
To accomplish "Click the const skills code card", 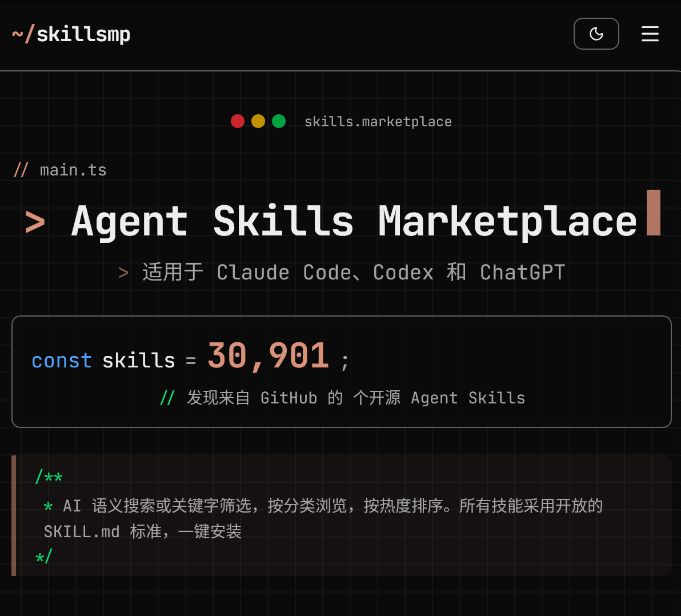I will [x=340, y=371].
